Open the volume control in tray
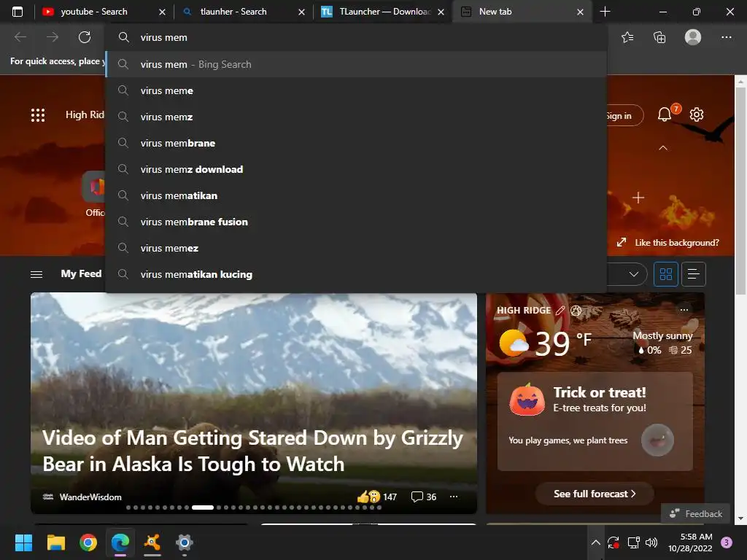The image size is (747, 560). [651, 542]
